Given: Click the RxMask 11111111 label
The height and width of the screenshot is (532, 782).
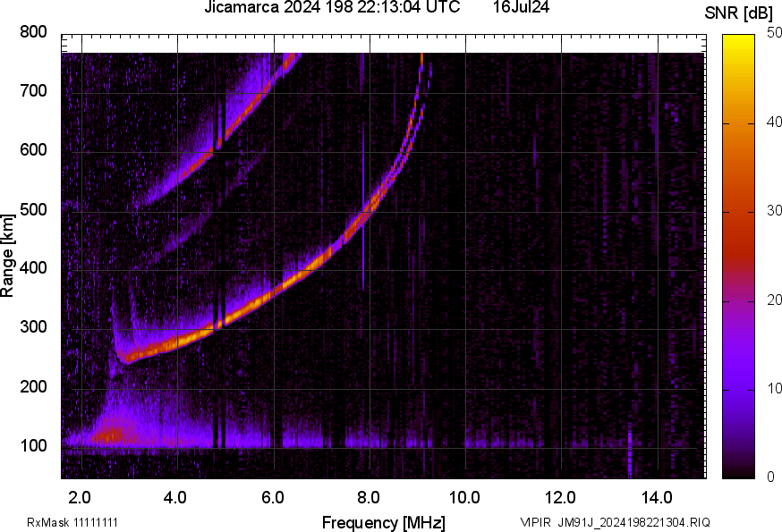Looking at the screenshot, I should tap(72, 522).
